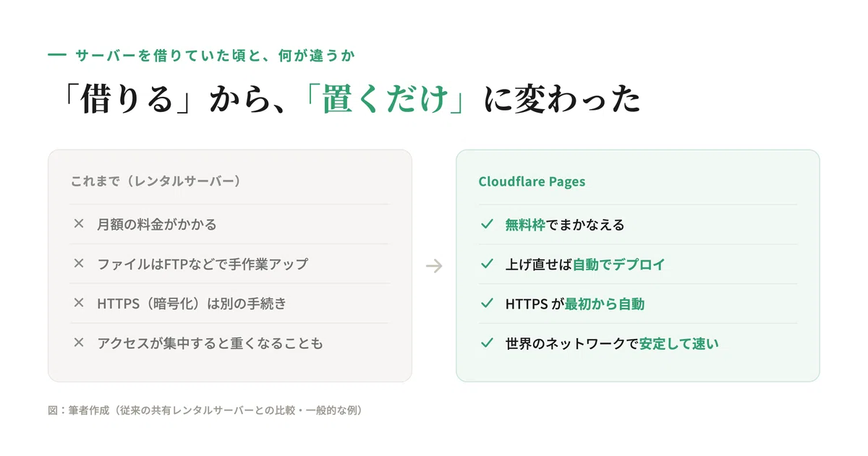
Task: Click the green checkmark beside HTTPS が最初から自動
Action: [487, 304]
